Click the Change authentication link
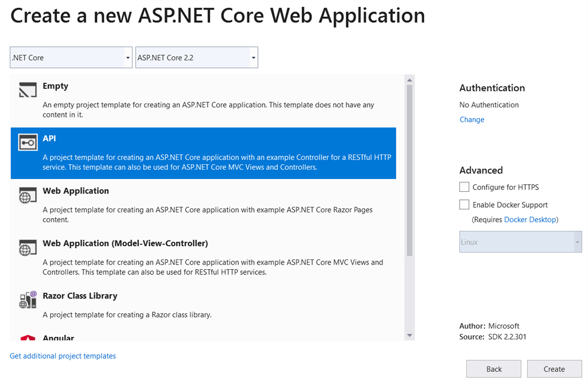588x384 pixels. (471, 119)
